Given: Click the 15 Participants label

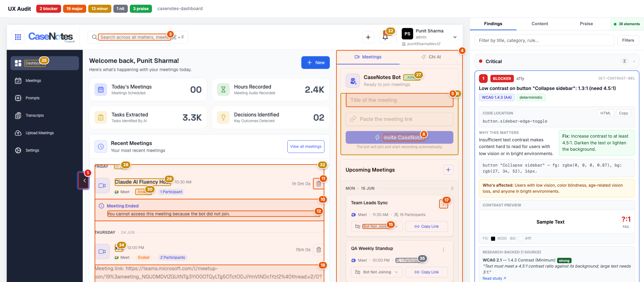Looking at the screenshot, I should coord(410,215).
